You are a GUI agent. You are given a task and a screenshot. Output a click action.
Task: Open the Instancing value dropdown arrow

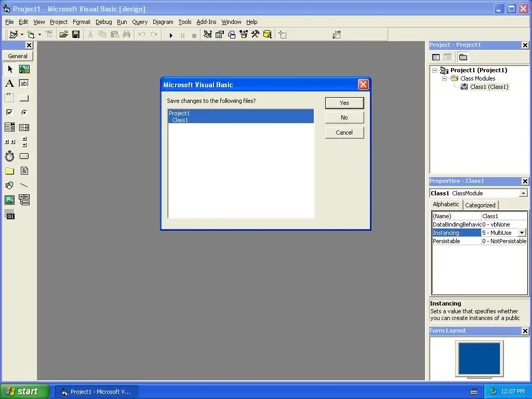click(522, 233)
